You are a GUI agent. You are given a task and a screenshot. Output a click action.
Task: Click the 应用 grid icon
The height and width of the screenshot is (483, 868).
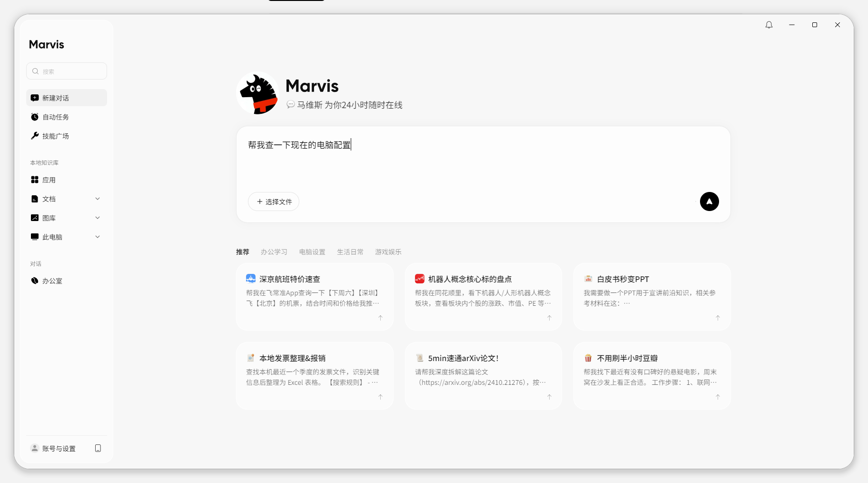[x=35, y=180]
